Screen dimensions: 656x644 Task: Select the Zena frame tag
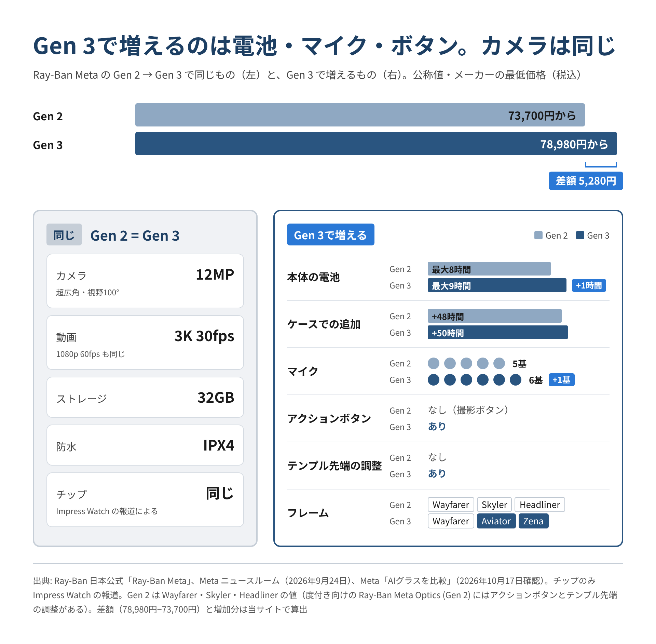pyautogui.click(x=533, y=521)
